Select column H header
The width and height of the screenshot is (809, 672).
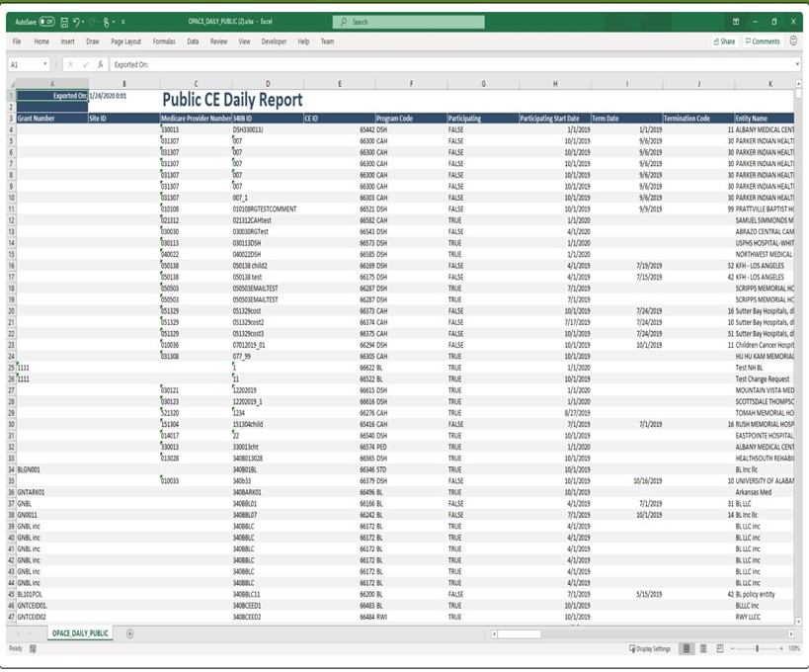click(555, 84)
